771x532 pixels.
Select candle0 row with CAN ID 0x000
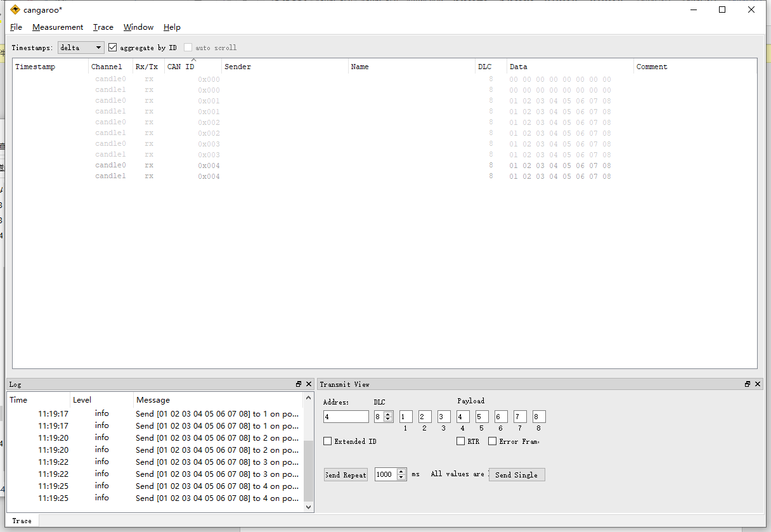(384, 79)
